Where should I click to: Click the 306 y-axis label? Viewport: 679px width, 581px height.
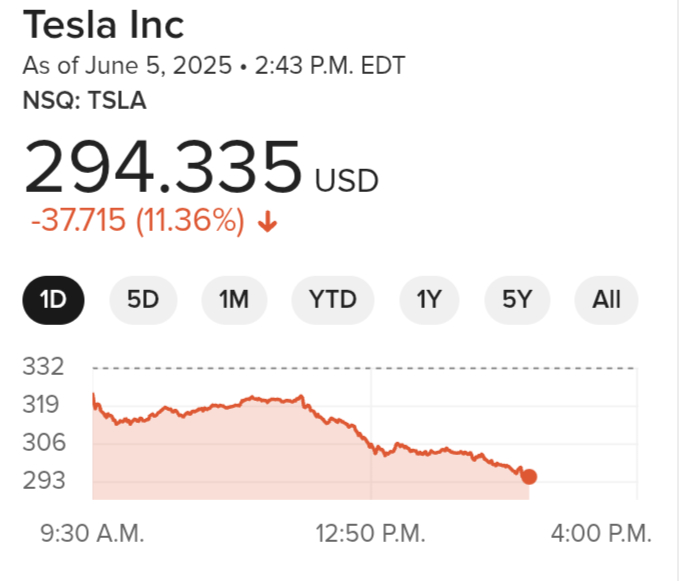click(42, 442)
